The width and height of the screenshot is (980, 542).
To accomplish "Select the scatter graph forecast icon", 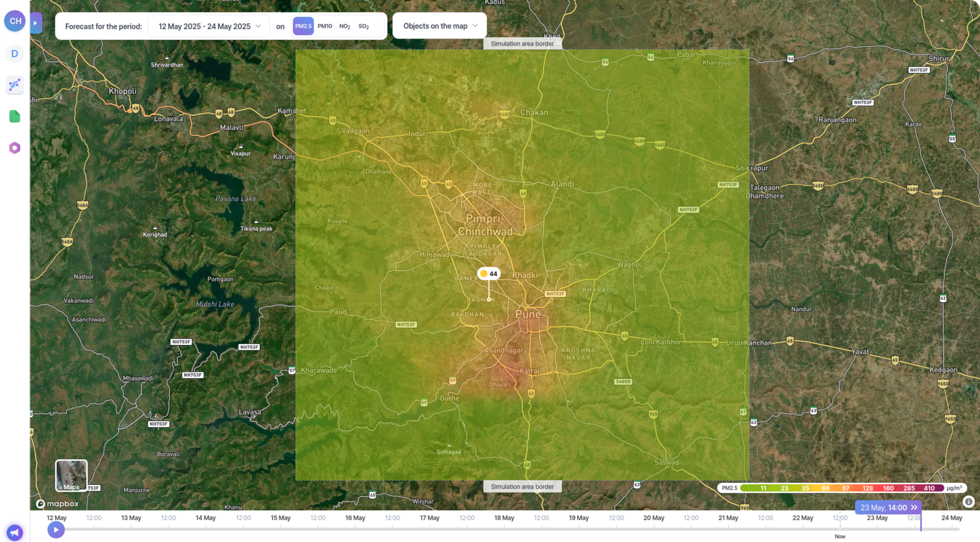I will 15,85.
